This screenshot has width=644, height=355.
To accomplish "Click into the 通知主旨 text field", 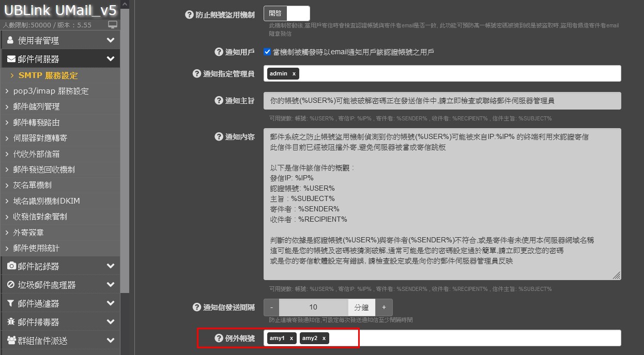I will (x=442, y=101).
